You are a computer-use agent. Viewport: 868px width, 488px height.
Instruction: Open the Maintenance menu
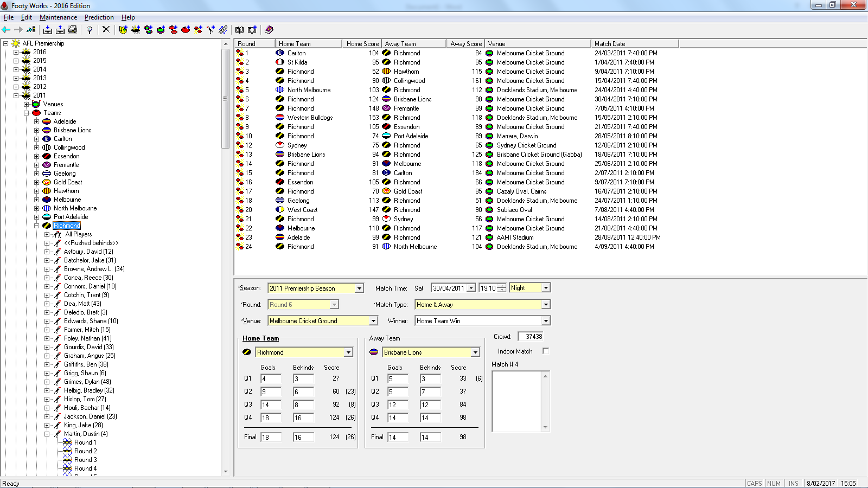coord(58,17)
